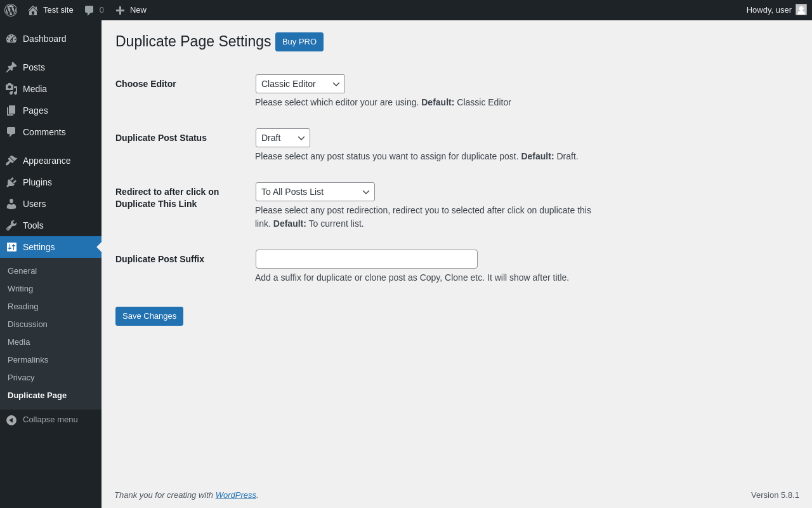The image size is (812, 508).
Task: Click the WordPress logo icon
Action: (11, 10)
